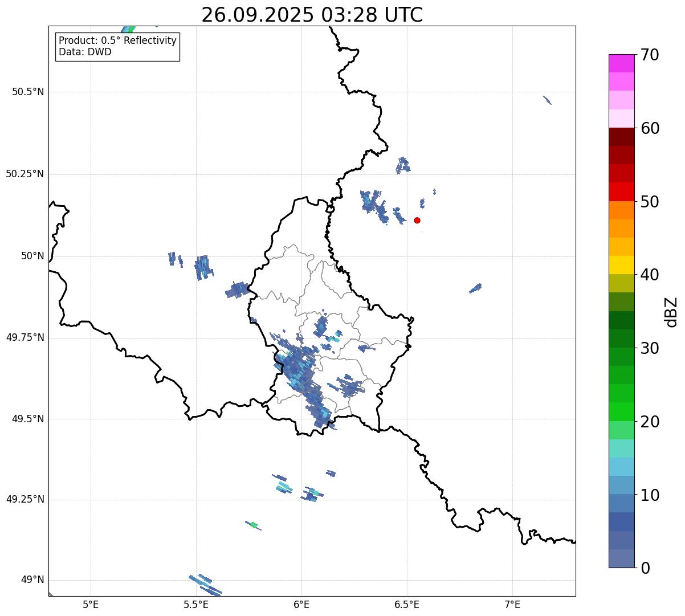Click the 7°E longitude label
Image resolution: width=685 pixels, height=616 pixels.
tap(512, 604)
